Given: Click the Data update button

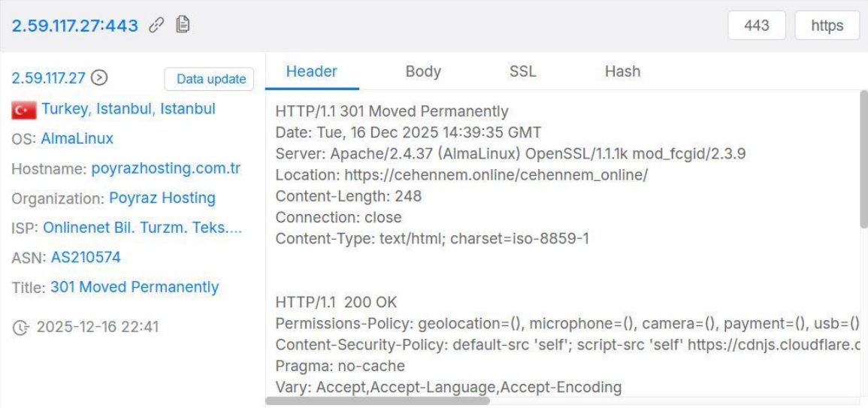Looking at the screenshot, I should pos(209,79).
